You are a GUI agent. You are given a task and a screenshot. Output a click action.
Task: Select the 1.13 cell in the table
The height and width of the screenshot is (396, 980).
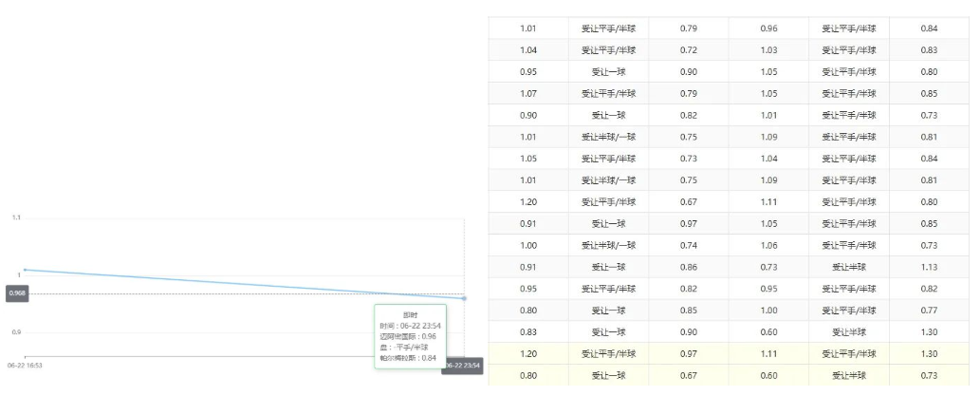(929, 267)
